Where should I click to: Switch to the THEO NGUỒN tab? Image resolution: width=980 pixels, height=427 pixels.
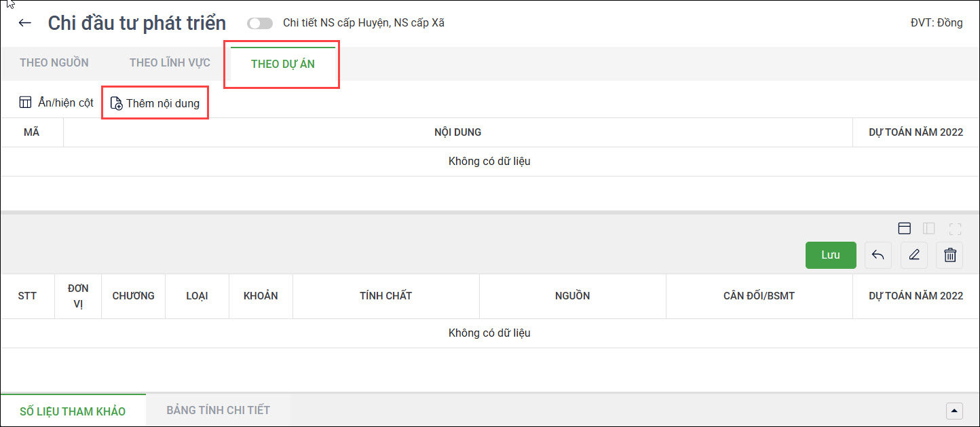click(54, 63)
